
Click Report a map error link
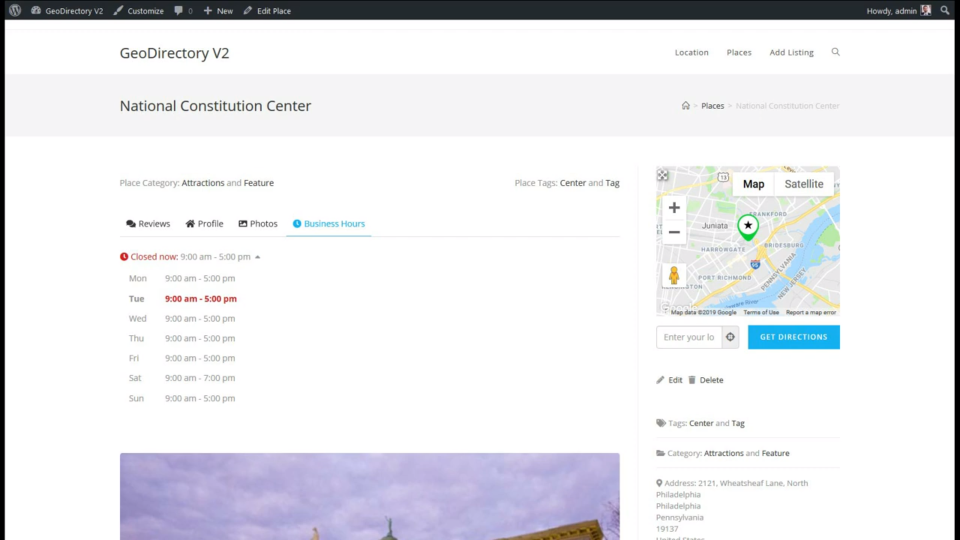811,312
